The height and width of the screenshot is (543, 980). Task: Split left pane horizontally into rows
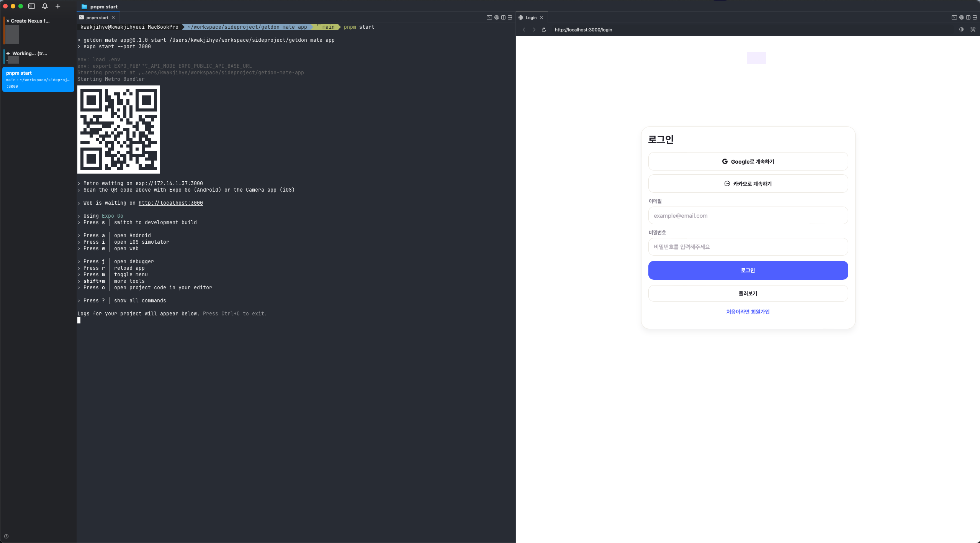pos(510,18)
